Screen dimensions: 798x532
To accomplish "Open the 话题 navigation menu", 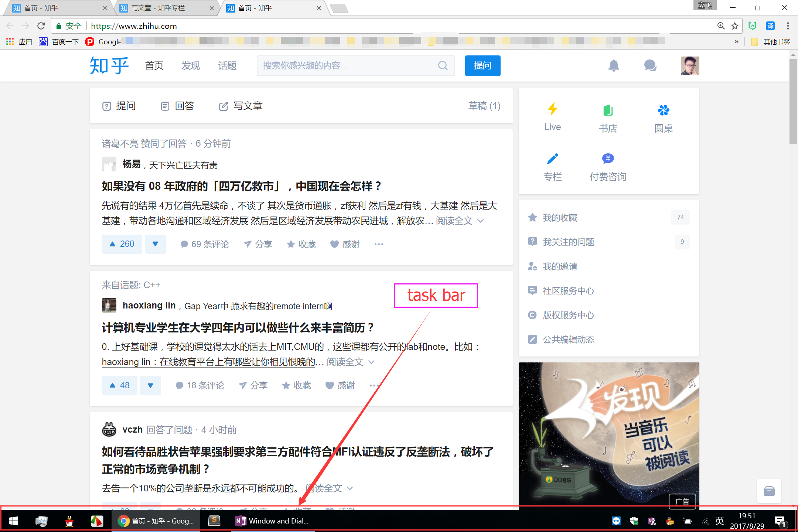I will click(x=227, y=65).
